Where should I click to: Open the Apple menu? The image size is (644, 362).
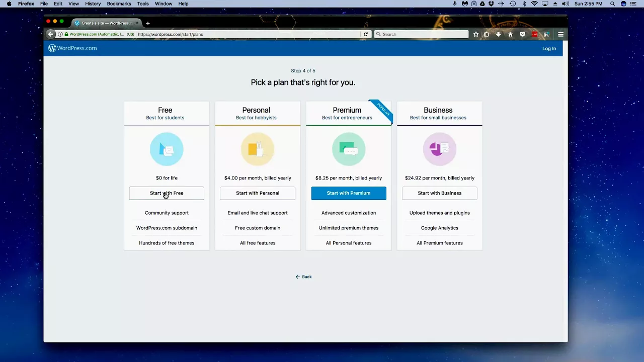[9, 4]
